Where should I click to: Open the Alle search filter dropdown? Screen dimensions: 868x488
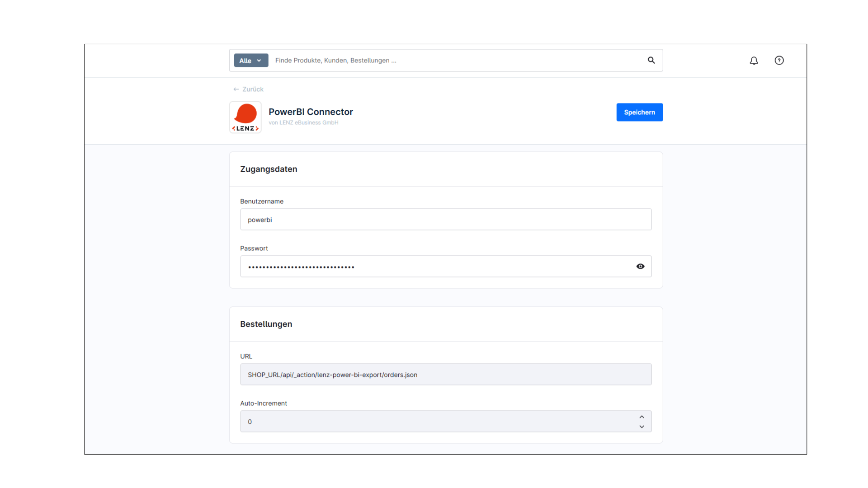pyautogui.click(x=251, y=61)
